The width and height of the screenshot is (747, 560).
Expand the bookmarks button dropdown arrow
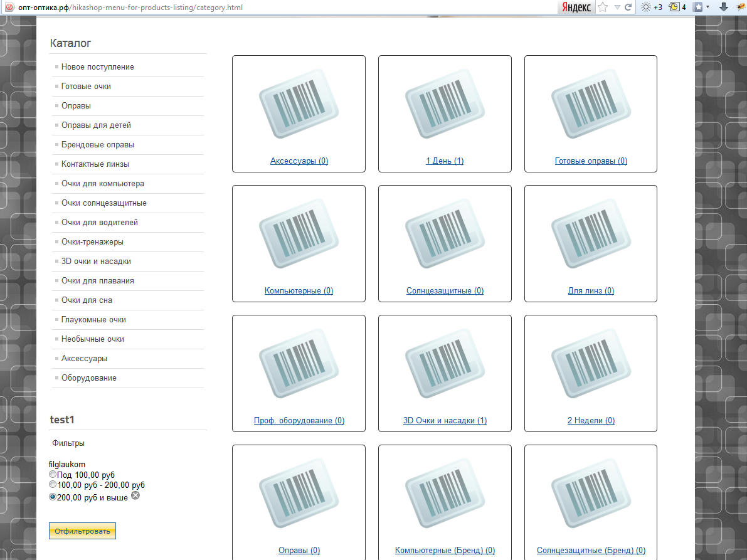707,7
